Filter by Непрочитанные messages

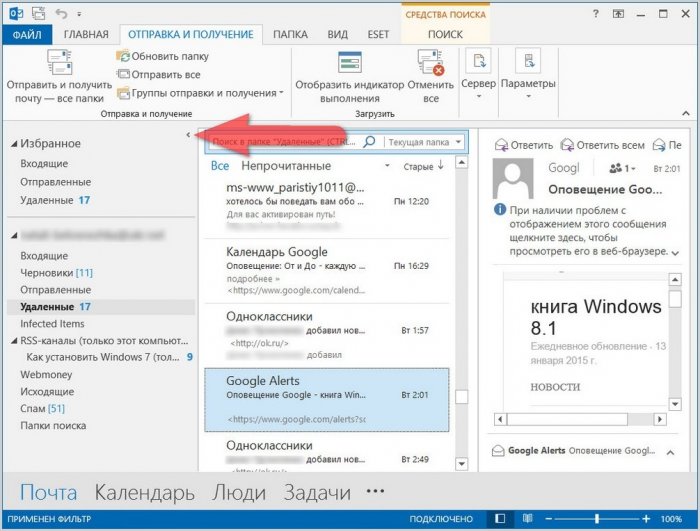click(x=286, y=166)
